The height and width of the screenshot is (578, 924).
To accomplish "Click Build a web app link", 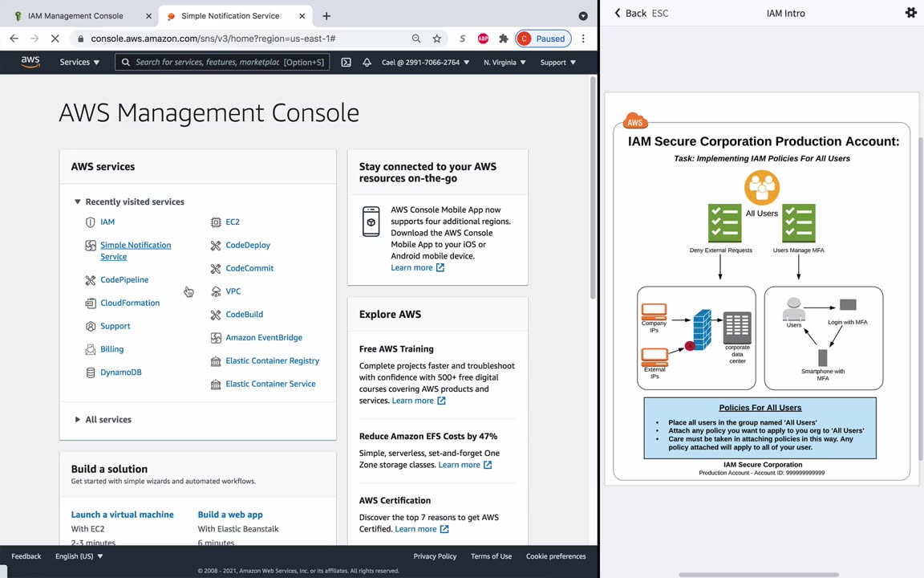I will (230, 515).
